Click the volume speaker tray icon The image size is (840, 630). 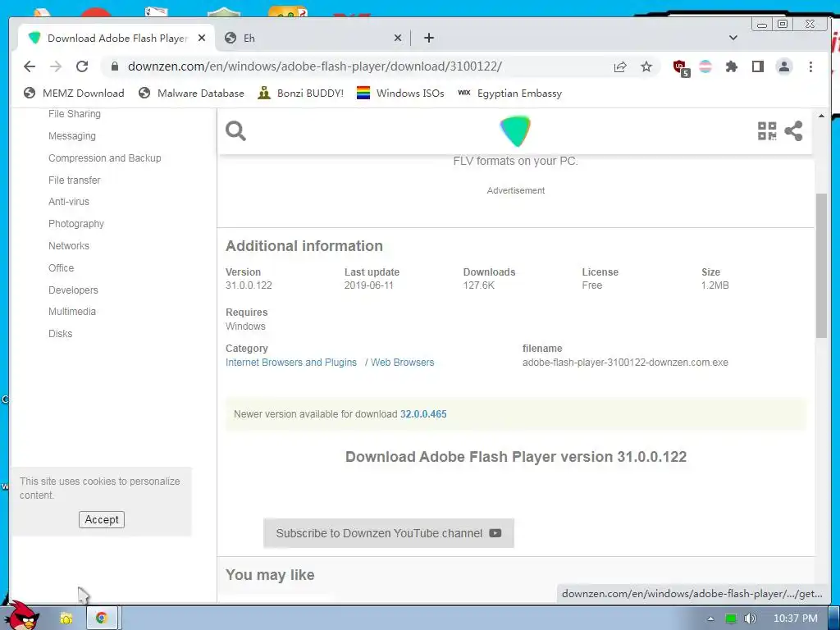tap(750, 619)
